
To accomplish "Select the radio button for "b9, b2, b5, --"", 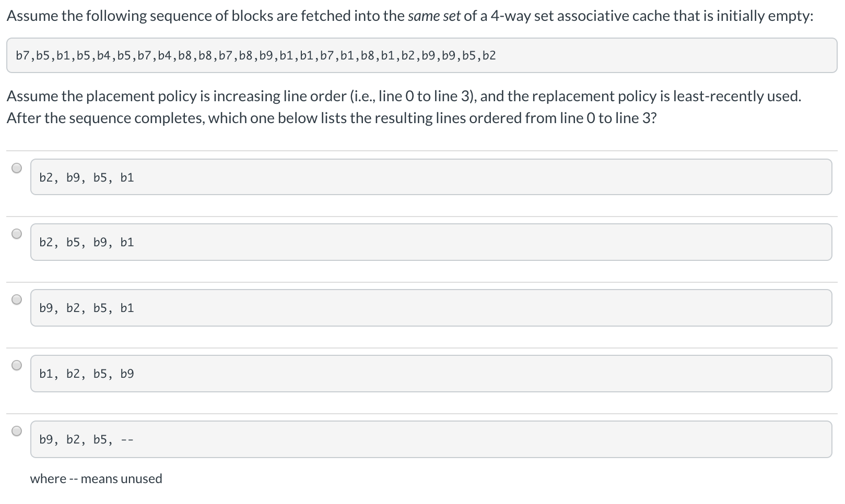I will (17, 431).
